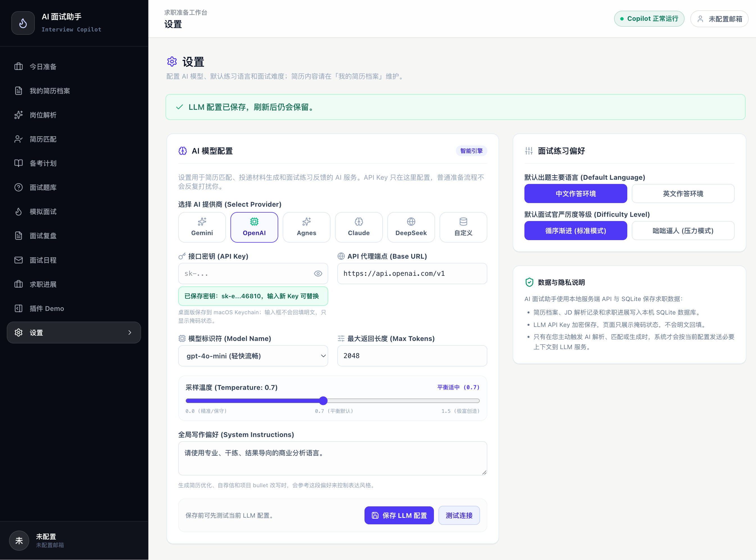The image size is (756, 560).
Task: Click the gear icon next to the 设置 page heading
Action: click(x=172, y=61)
